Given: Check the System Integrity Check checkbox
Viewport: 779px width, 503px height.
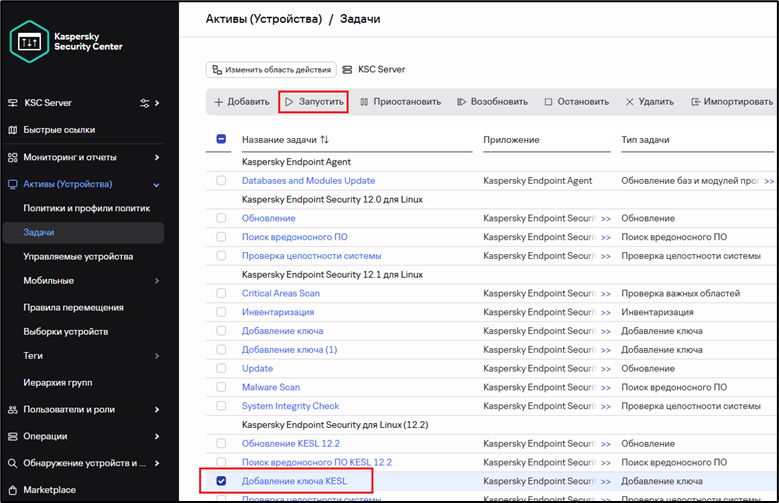Looking at the screenshot, I should coord(221,406).
